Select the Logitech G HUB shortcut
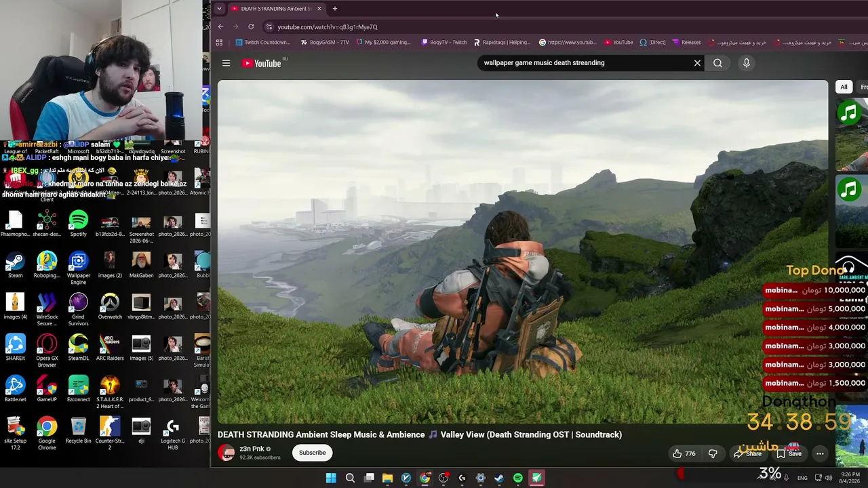Screen dimensions: 868x488 173,433
